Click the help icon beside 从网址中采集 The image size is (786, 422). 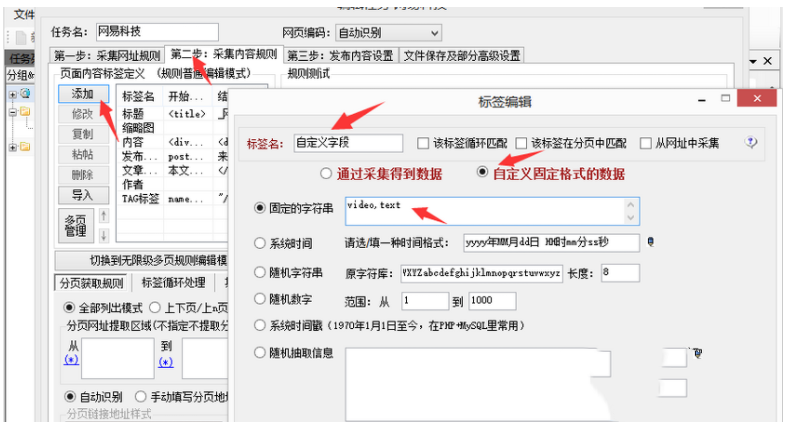click(750, 143)
